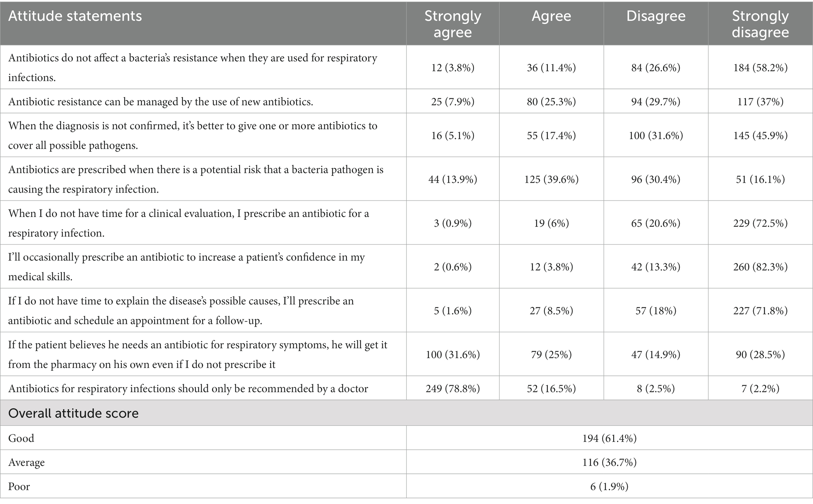Click the Good score value 194 (61.4%)
Image resolution: width=813 pixels, height=504 pixels.
(x=609, y=438)
